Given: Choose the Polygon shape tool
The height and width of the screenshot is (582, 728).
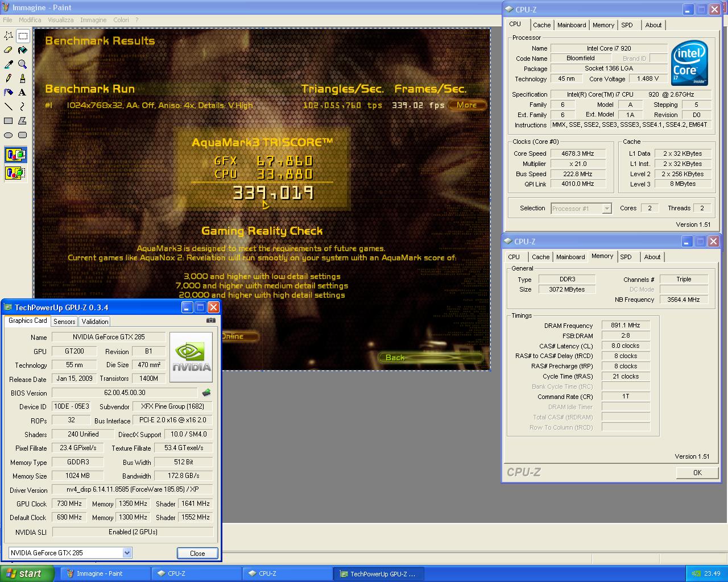Looking at the screenshot, I should pos(23,120).
